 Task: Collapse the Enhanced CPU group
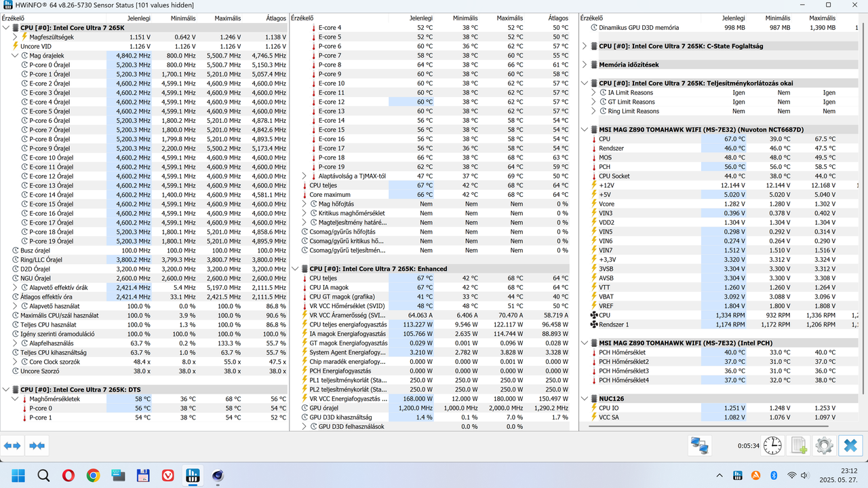[x=296, y=269]
